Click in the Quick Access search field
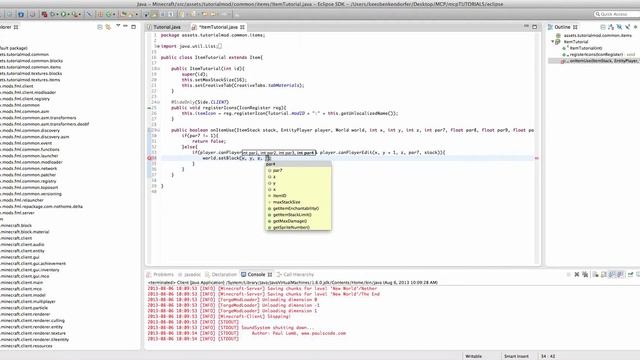Image resolution: width=640 pixels, height=360 pixels. (617, 14)
